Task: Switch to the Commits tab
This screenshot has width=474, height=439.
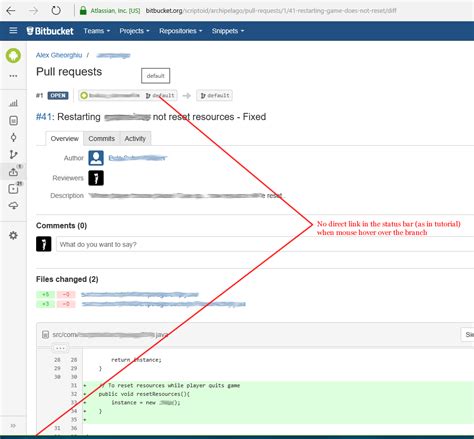Action: coord(102,139)
